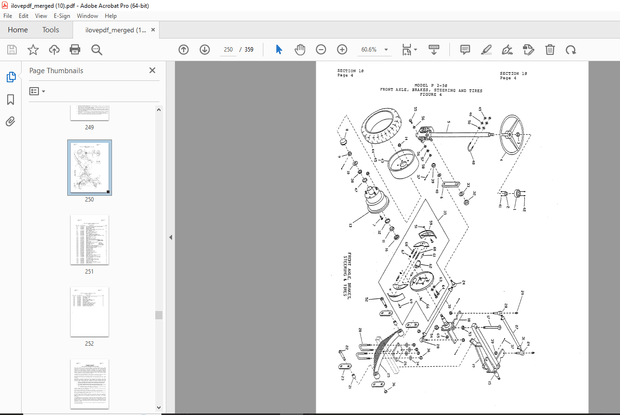This screenshot has height=415, width=620.
Task: Close the ilovepdf_merged document tab
Action: pos(153,30)
